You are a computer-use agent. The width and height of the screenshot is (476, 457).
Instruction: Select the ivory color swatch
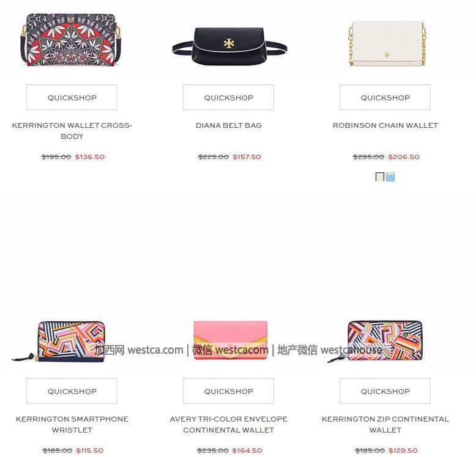(x=380, y=177)
